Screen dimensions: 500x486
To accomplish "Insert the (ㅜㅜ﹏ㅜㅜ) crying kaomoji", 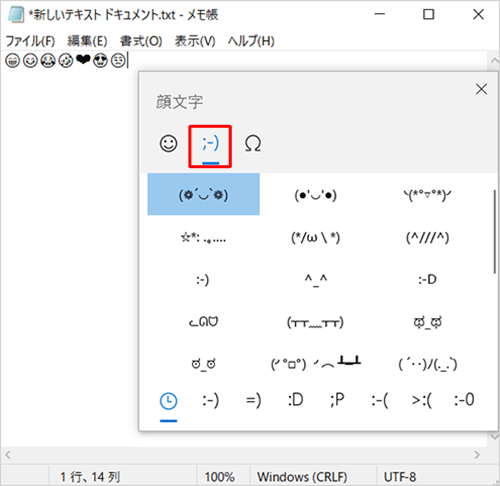I will pos(315,322).
